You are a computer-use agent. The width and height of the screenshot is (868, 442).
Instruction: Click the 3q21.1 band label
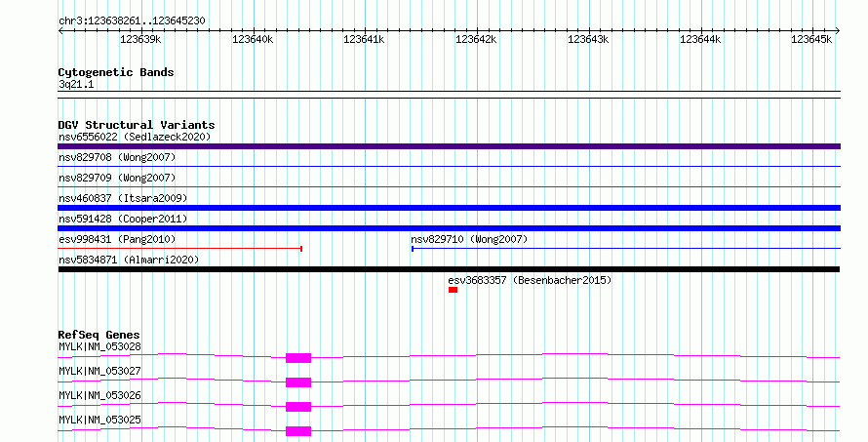(76, 84)
